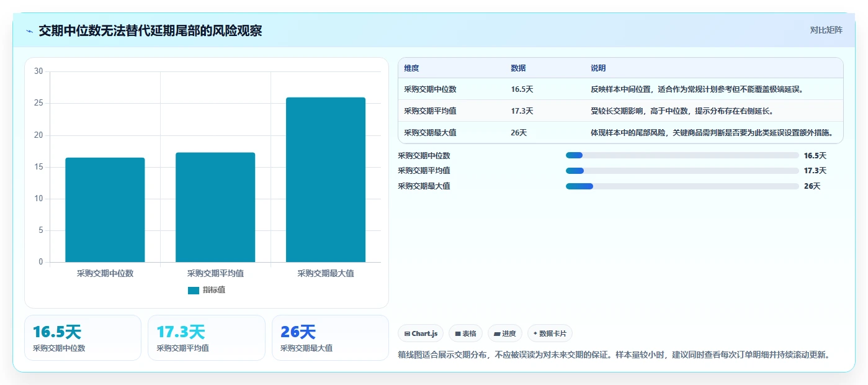Click progress value 26天 at bar end

[x=812, y=186]
